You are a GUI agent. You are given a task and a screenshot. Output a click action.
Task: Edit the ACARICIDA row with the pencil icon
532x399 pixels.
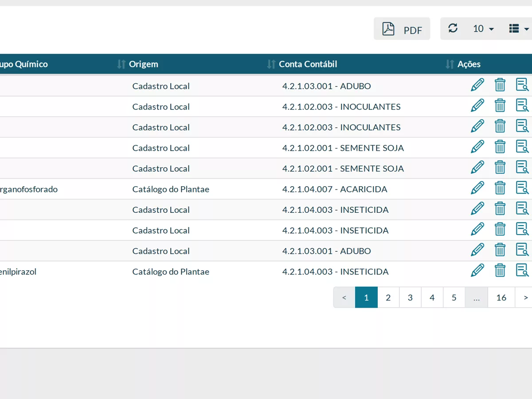pyautogui.click(x=477, y=188)
